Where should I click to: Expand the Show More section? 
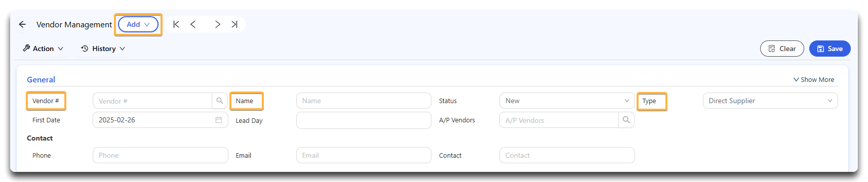[814, 79]
